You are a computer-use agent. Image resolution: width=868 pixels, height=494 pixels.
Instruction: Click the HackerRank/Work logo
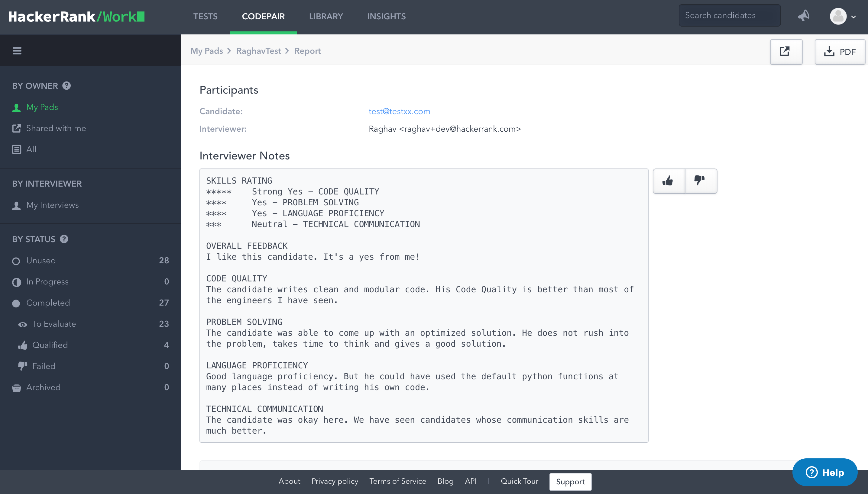[77, 17]
